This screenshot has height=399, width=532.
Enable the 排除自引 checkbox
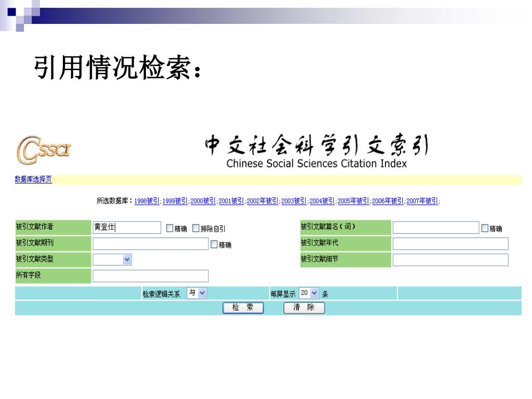click(196, 229)
